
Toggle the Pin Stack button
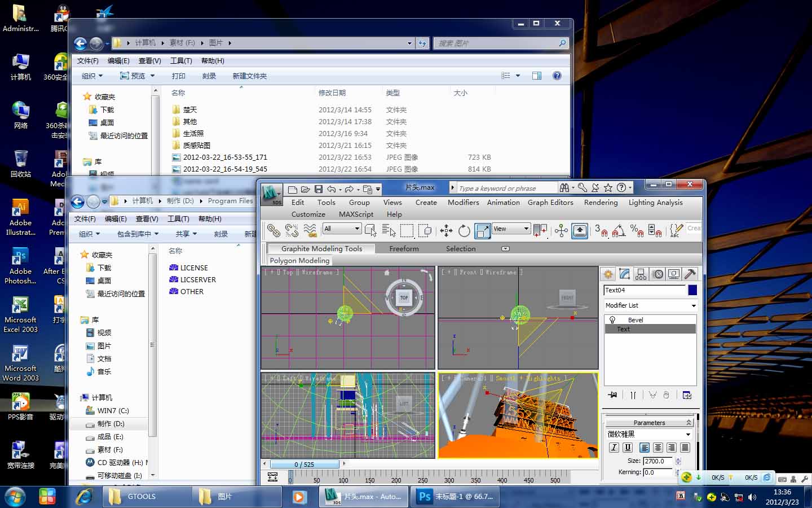click(x=612, y=395)
